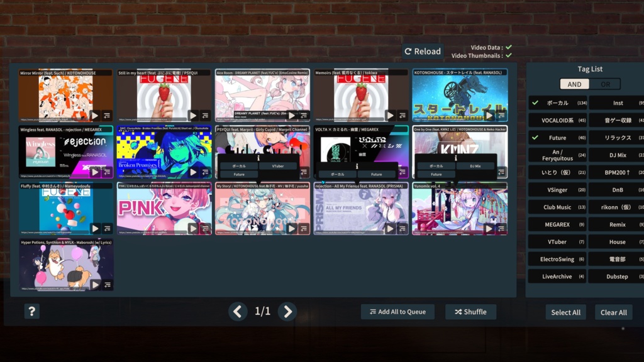
Task: Play the P!NK video
Action: coord(194,229)
